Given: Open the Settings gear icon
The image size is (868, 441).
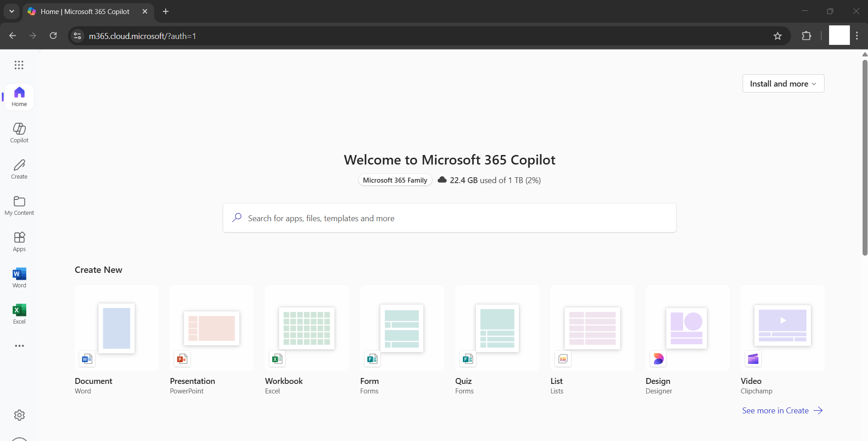Looking at the screenshot, I should click(19, 415).
